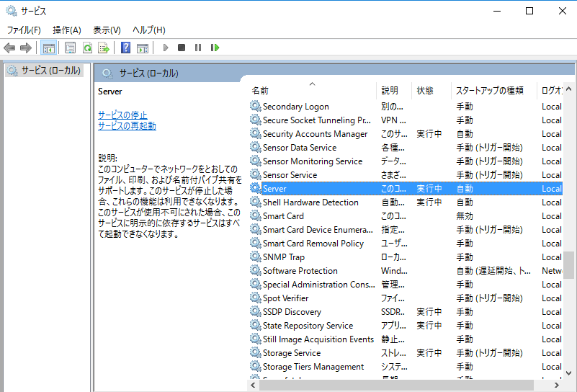
Task: Click the gear icon beside Secondary Logon
Action: (x=256, y=106)
